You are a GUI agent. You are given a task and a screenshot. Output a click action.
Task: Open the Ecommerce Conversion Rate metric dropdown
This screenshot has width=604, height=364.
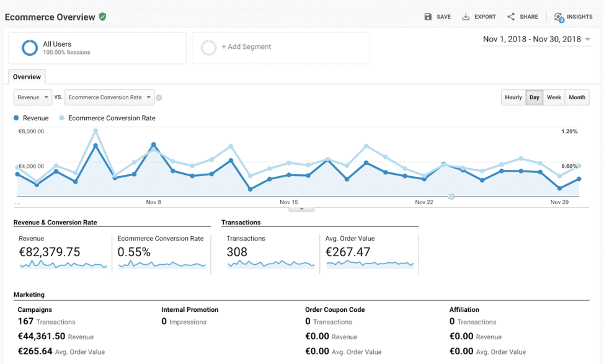109,97
